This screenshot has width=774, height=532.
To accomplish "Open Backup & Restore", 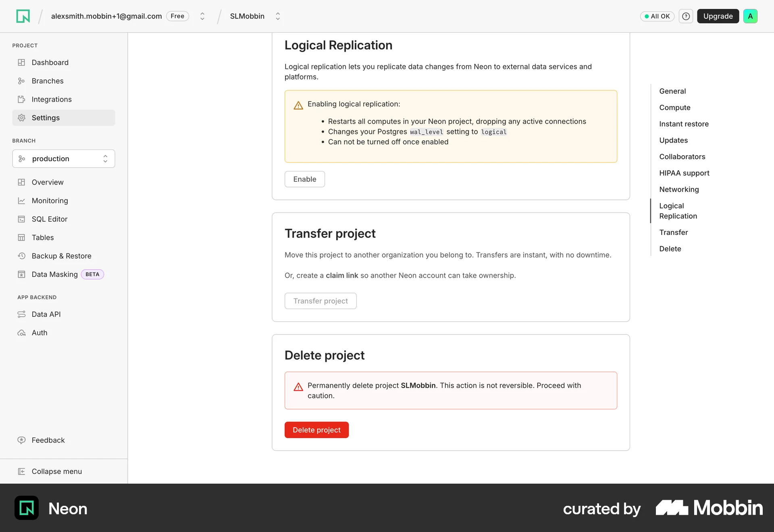I will coord(64,256).
